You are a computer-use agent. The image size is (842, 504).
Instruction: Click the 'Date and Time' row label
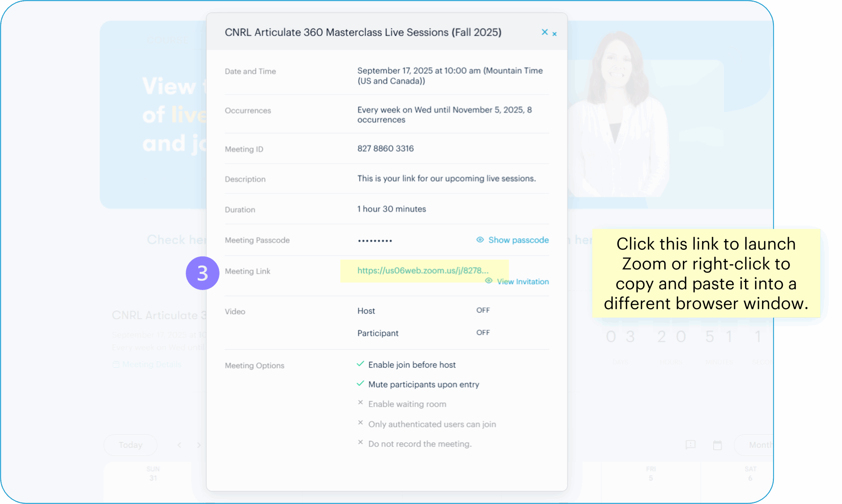tap(250, 71)
